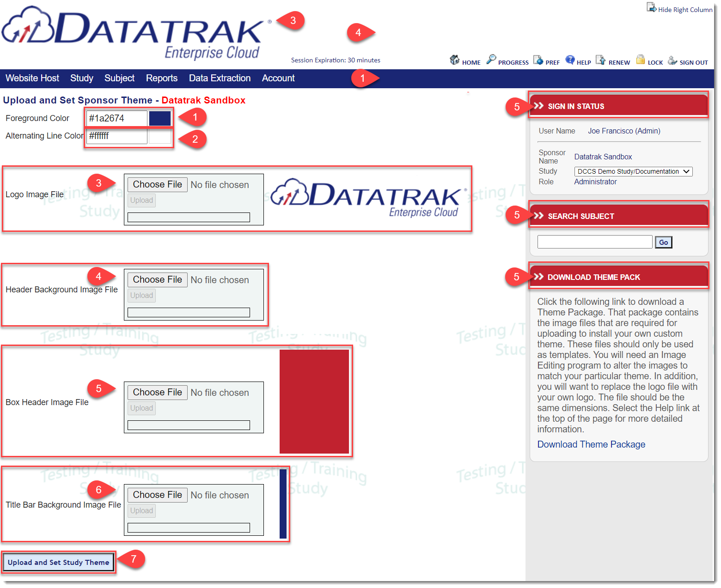Open the white alternating line color swatch
721x588 pixels.
pos(160,136)
